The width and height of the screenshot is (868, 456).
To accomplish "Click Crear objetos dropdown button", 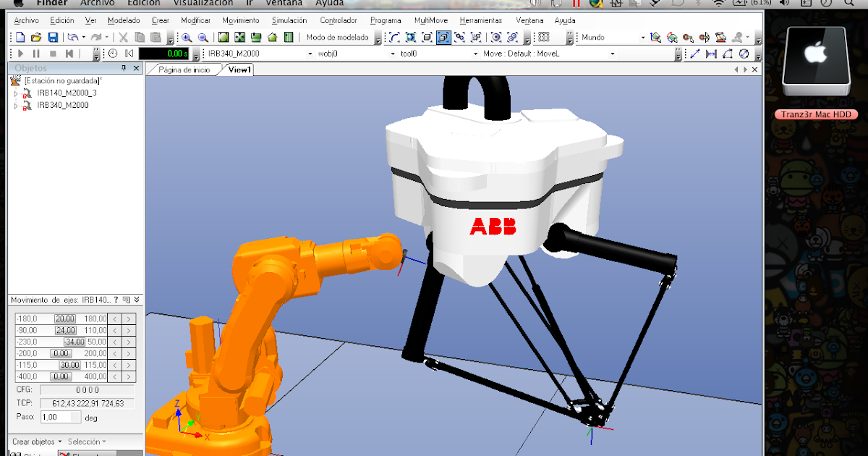I will (x=36, y=442).
